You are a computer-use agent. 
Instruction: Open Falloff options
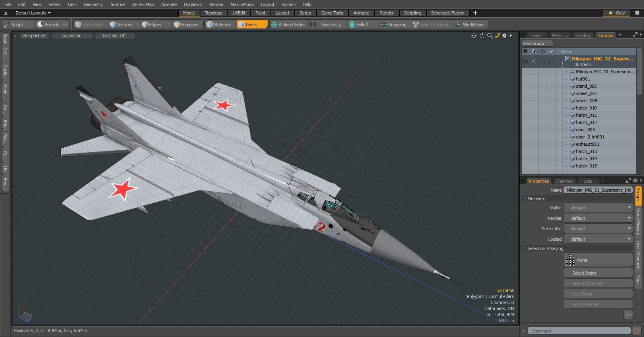click(363, 25)
